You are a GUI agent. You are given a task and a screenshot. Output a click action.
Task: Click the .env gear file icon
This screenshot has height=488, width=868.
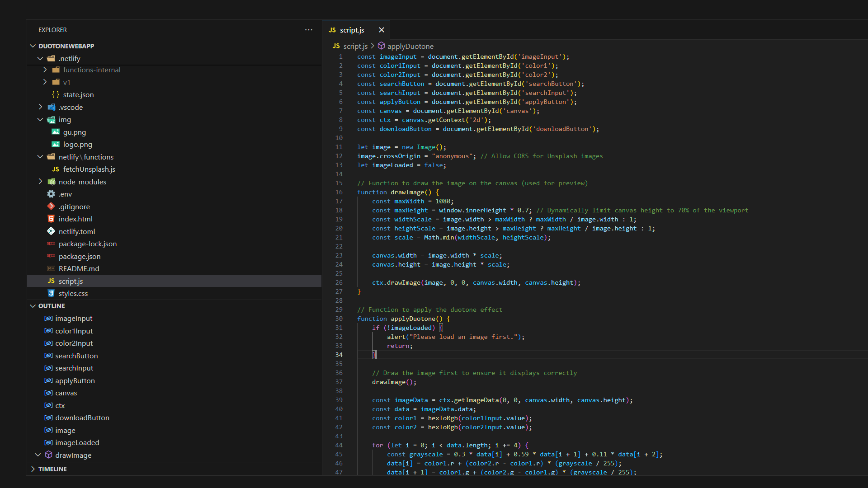(x=51, y=194)
